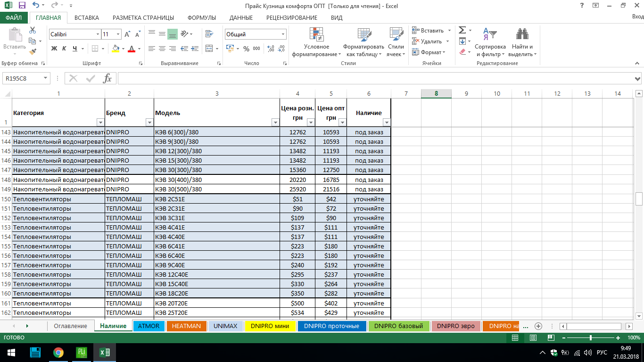Switch to the DNIPRO проточные sheet tab
644x362 pixels.
click(331, 326)
